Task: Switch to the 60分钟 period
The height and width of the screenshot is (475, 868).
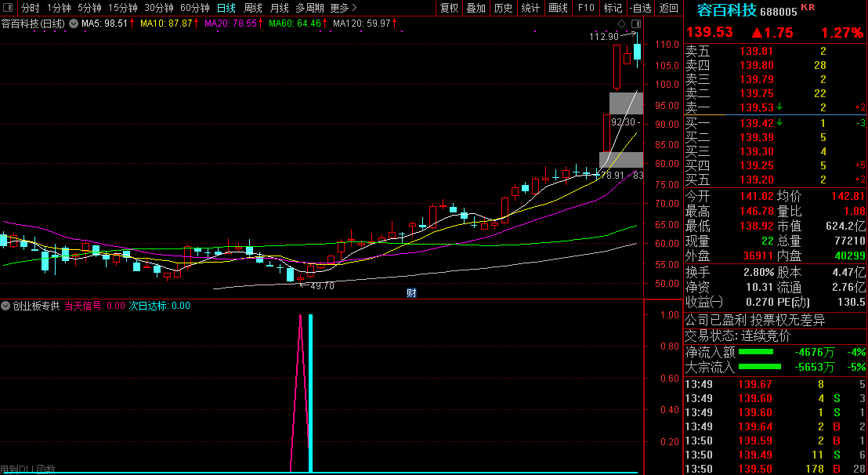Action: [x=194, y=8]
